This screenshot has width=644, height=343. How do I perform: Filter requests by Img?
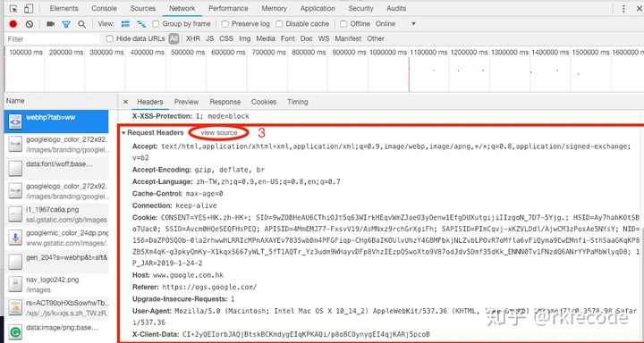click(x=245, y=39)
